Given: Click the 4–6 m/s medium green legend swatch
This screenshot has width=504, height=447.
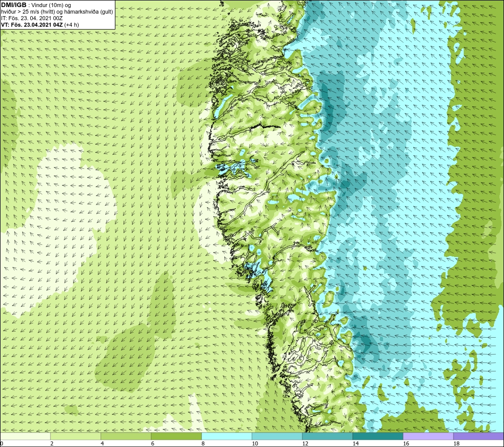Looking at the screenshot, I should point(125,436).
